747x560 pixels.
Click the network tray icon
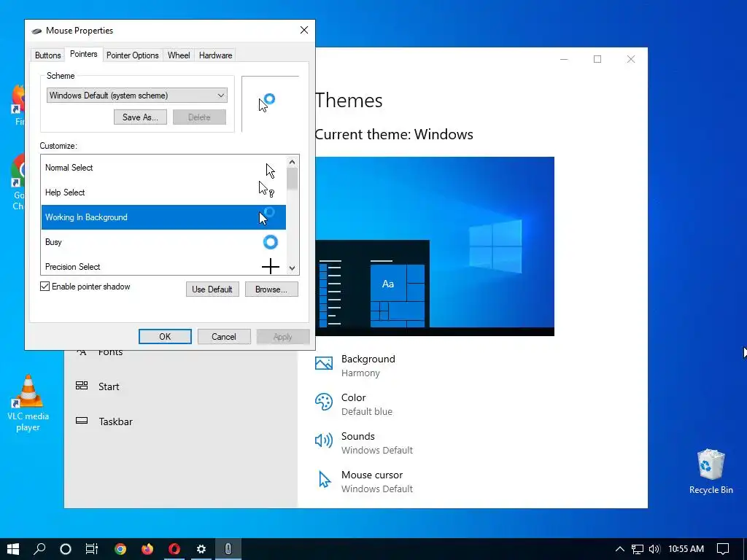[638, 549]
